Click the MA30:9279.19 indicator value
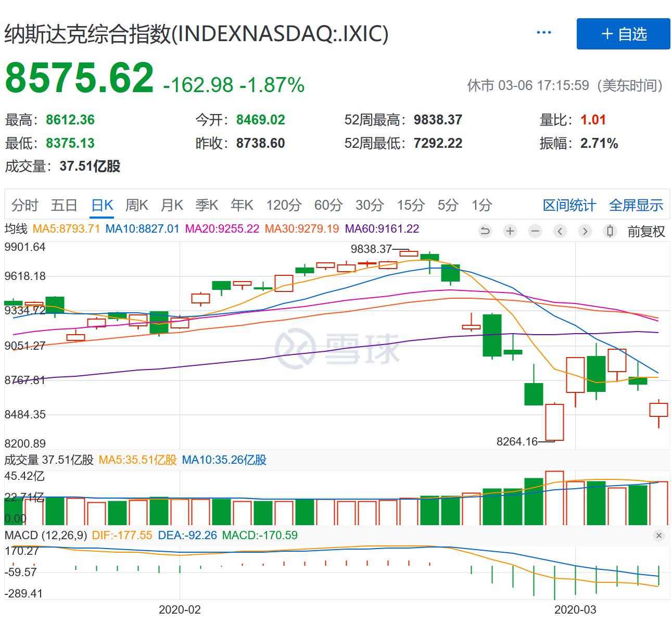The image size is (672, 623). (x=302, y=229)
